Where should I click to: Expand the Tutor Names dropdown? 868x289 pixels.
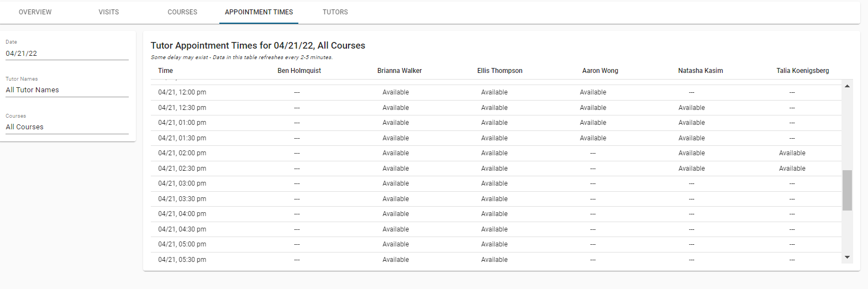coord(67,90)
